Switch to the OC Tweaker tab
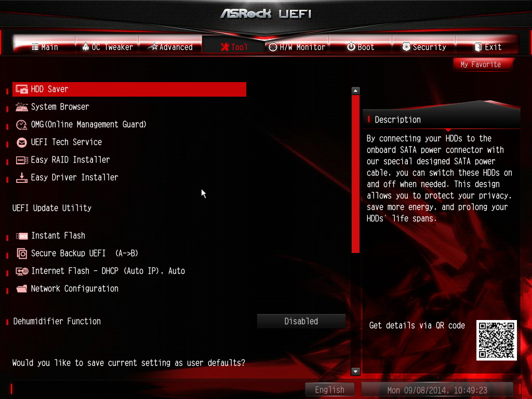 (x=107, y=45)
